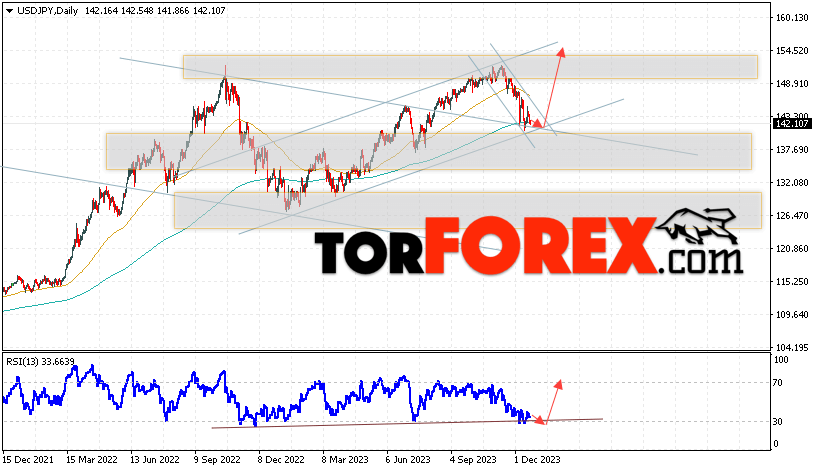Open the USDJPY chart dropdown triangle

click(x=9, y=11)
